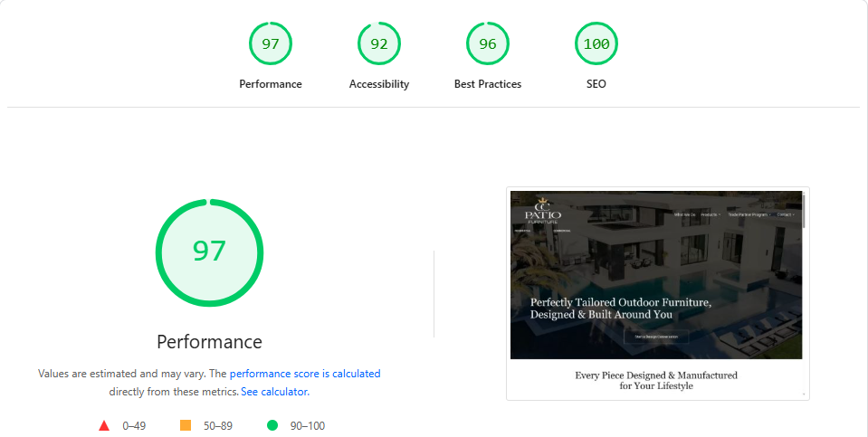Open the SEO score gauge
Screen dimensions: 868x437
pyautogui.click(x=596, y=43)
